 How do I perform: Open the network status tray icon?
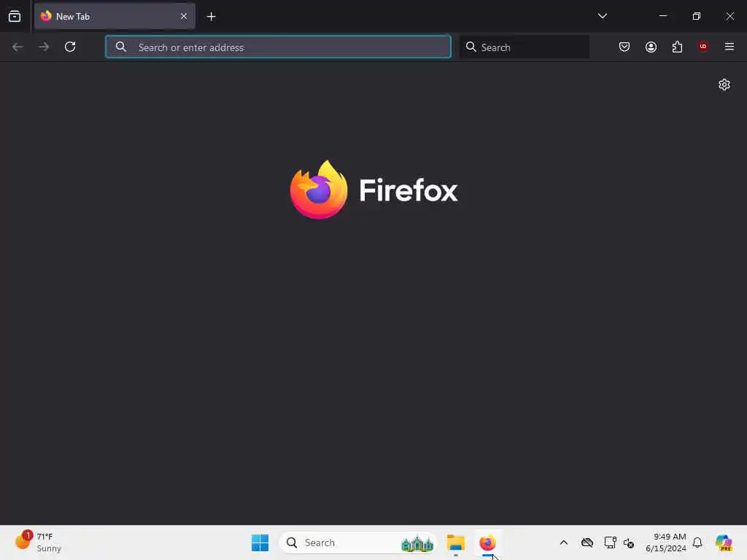click(609, 542)
